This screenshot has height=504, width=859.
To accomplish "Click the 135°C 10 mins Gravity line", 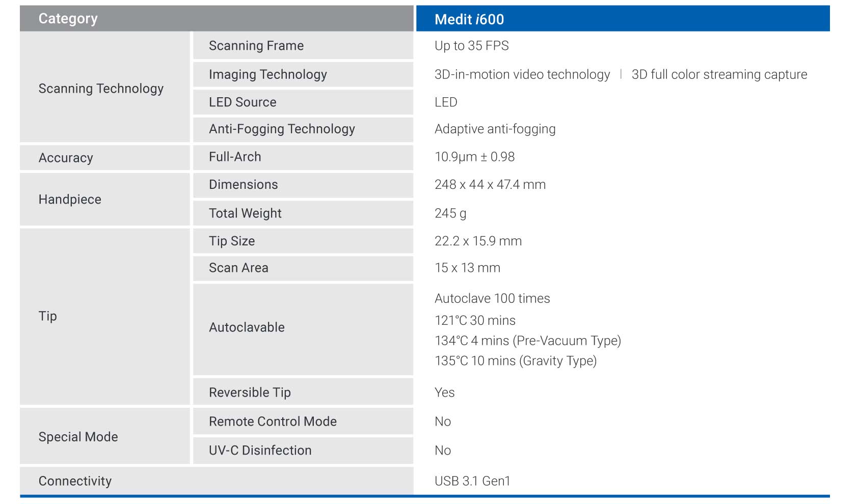I will click(516, 361).
